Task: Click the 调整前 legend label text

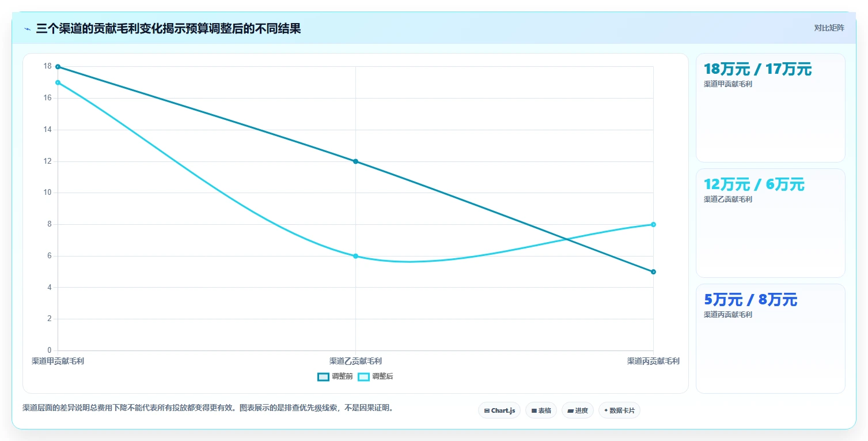Action: pyautogui.click(x=342, y=376)
